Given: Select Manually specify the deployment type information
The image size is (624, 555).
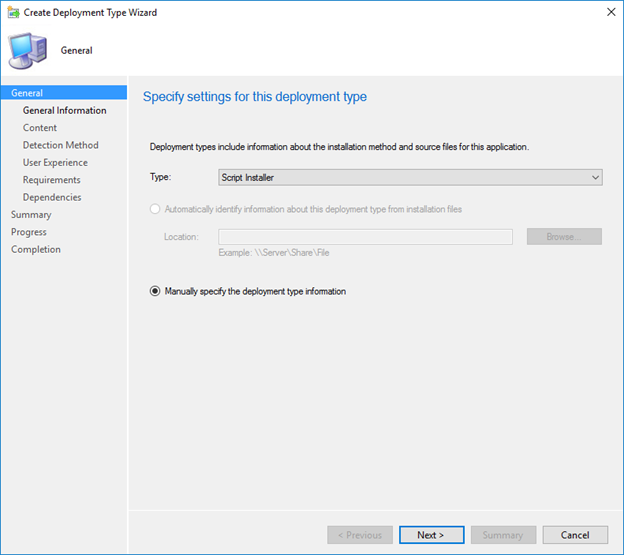Looking at the screenshot, I should pyautogui.click(x=155, y=291).
